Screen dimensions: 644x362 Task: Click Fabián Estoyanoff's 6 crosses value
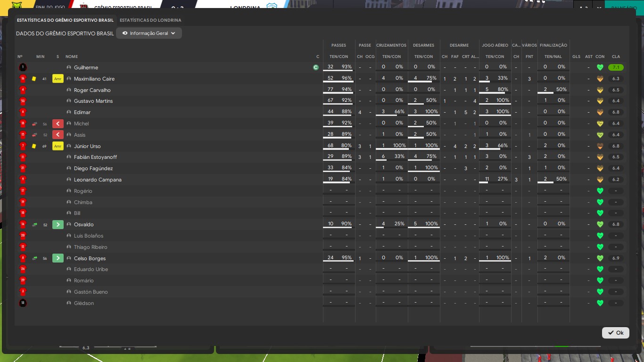click(x=383, y=156)
